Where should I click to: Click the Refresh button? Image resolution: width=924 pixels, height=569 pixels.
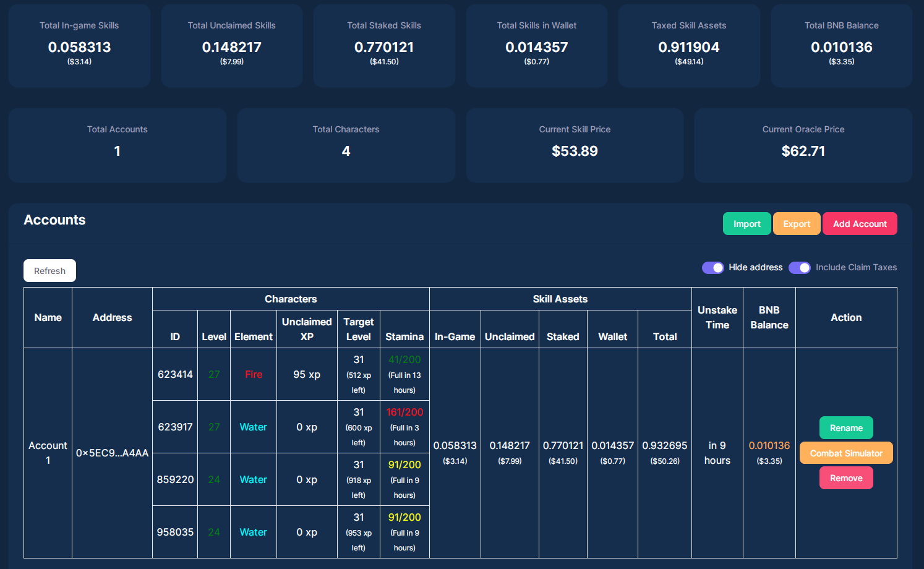[x=49, y=271]
